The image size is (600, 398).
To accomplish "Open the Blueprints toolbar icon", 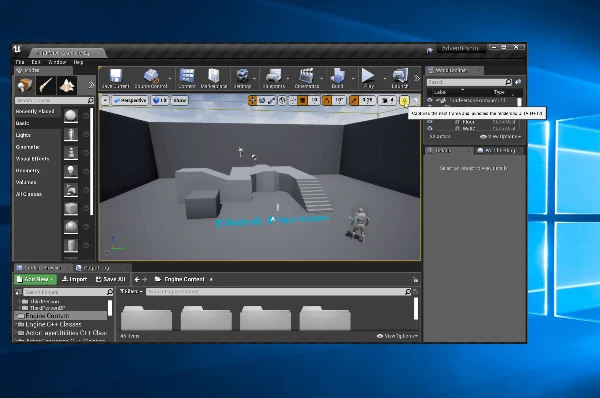I will (274, 78).
